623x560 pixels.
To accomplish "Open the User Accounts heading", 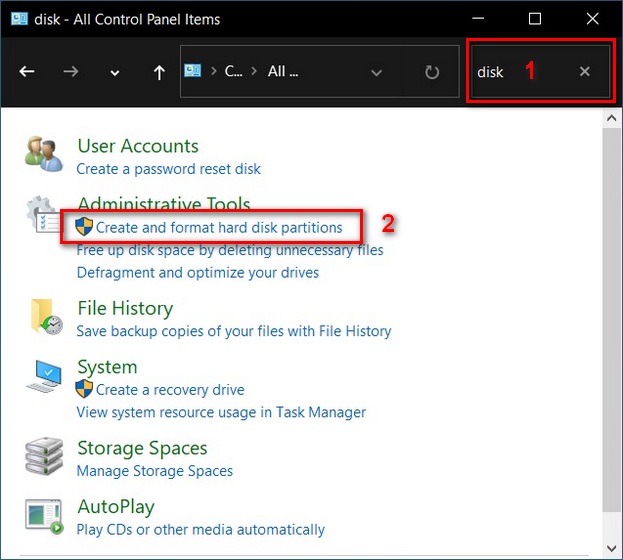I will point(138,146).
